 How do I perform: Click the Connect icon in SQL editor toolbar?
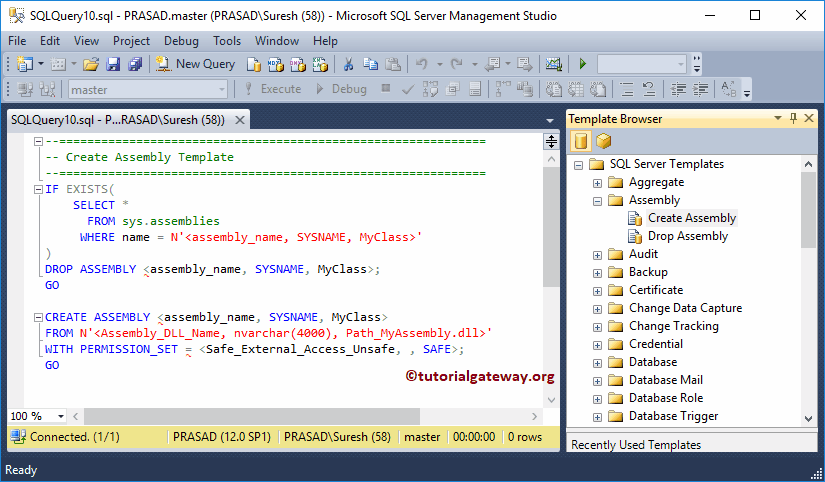(x=25, y=90)
